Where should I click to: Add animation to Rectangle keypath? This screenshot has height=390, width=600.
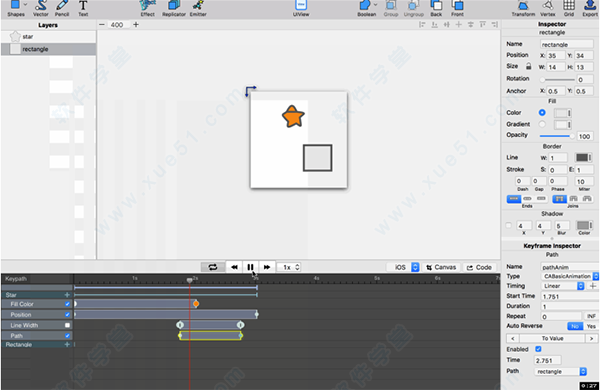click(x=67, y=344)
